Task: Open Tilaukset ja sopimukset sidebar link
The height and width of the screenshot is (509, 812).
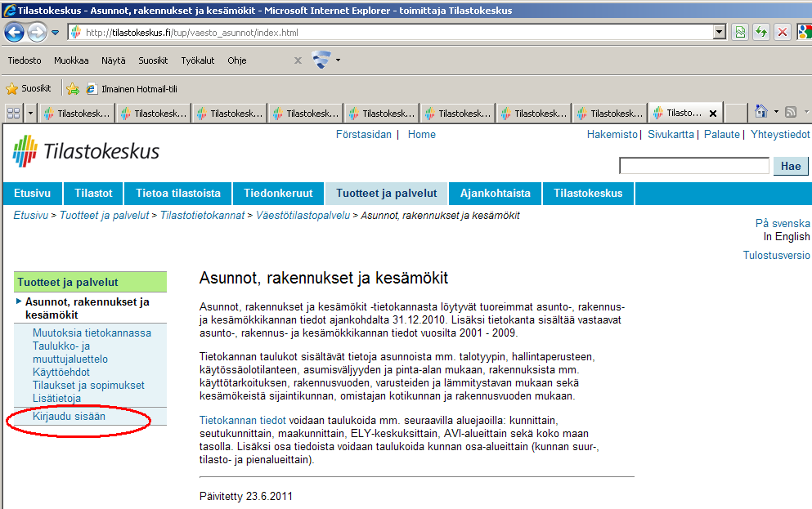Action: 88,386
